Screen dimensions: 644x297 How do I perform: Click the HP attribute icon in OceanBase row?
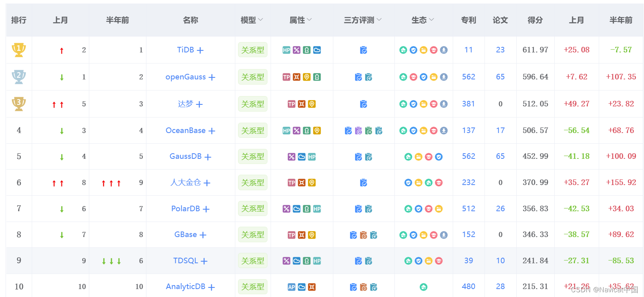[x=286, y=131]
